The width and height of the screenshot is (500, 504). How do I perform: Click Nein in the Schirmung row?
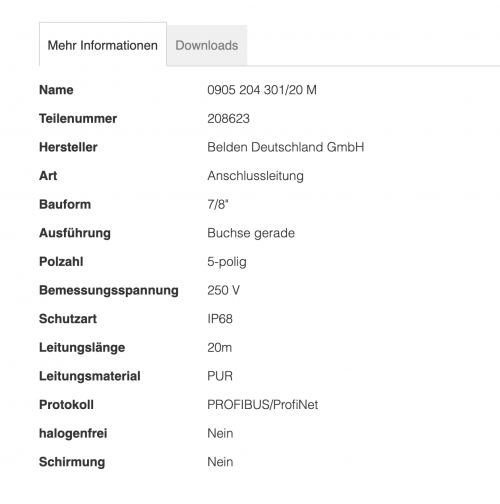click(220, 462)
